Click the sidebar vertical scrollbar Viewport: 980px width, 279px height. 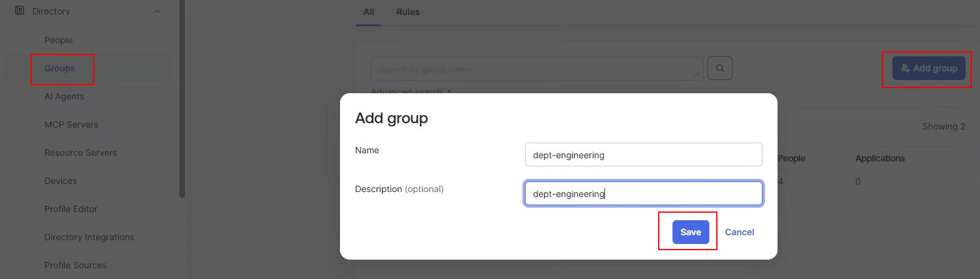(x=182, y=99)
